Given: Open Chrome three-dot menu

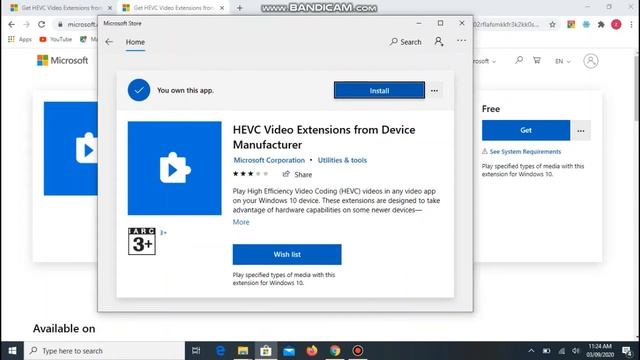Looking at the screenshot, I should tap(631, 24).
